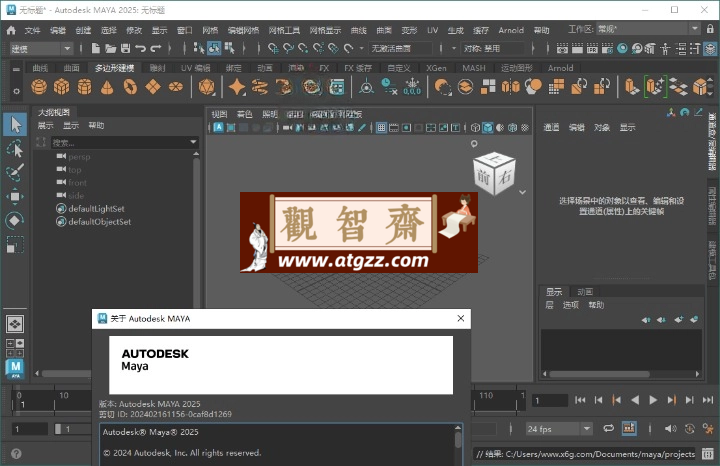Toggle the auto keyframe button

pyautogui.click(x=689, y=428)
